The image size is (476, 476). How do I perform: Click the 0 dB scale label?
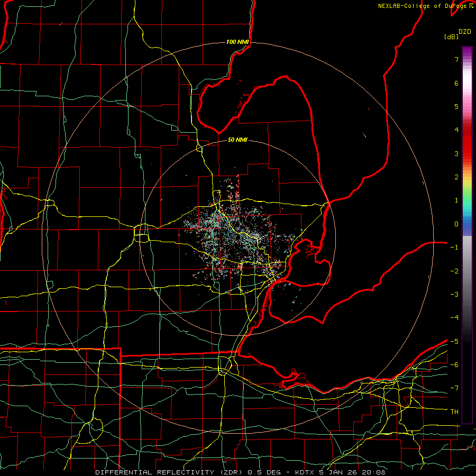pyautogui.click(x=456, y=224)
